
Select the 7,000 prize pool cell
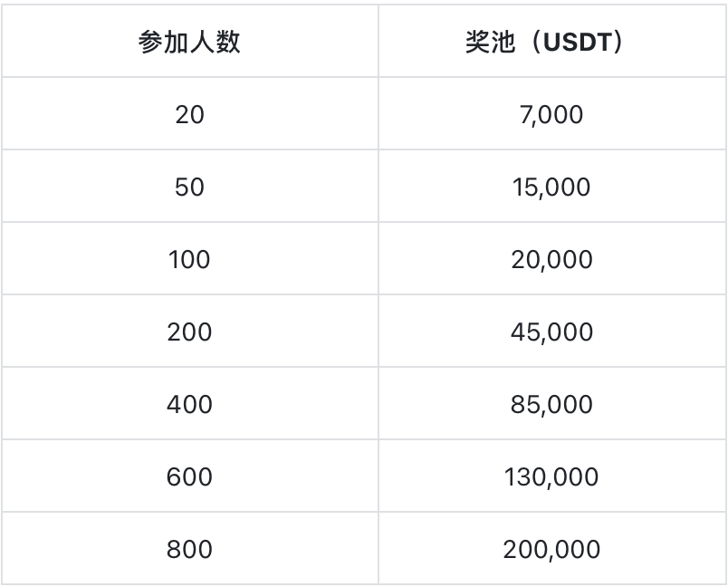coord(551,114)
